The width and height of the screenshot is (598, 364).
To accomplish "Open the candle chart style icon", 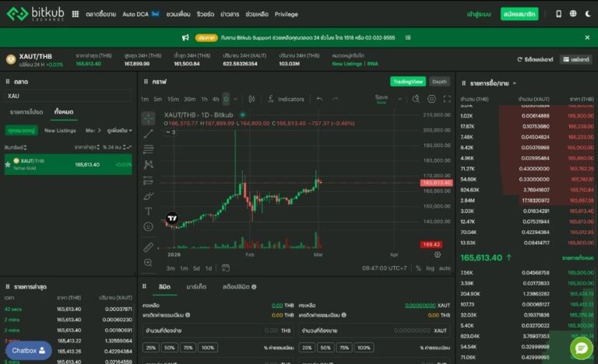I will click(x=252, y=99).
